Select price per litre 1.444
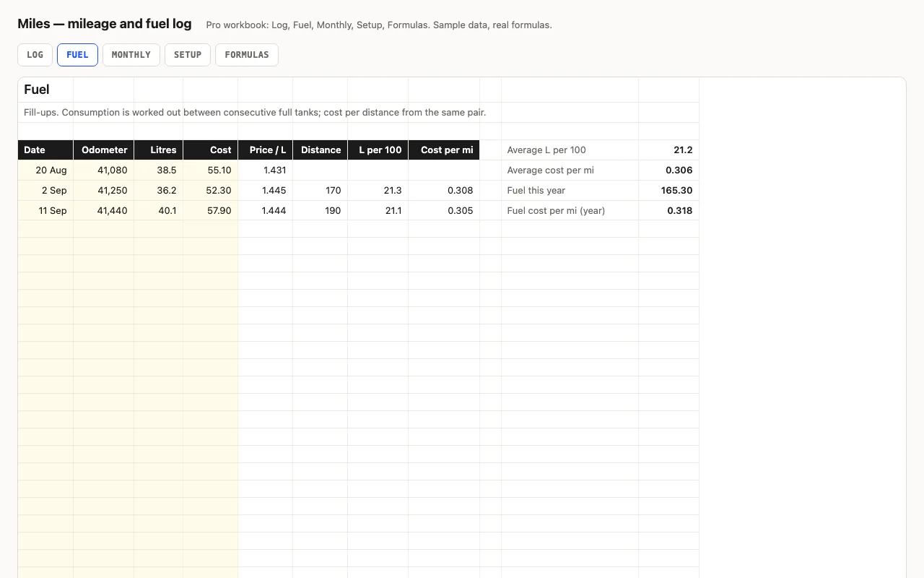The image size is (924, 578). [266, 211]
